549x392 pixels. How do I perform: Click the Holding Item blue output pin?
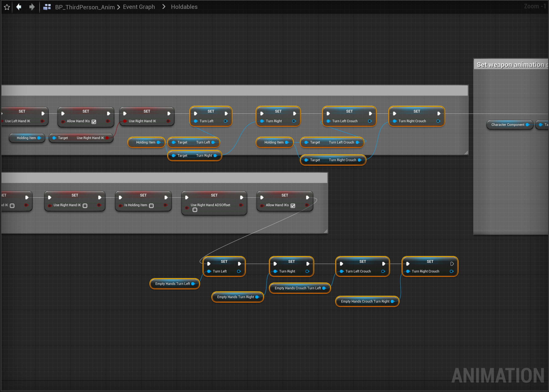[x=39, y=138]
